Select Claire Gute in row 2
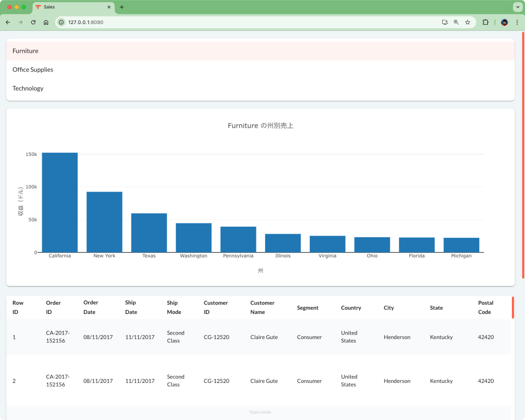This screenshot has width=525, height=420. [264, 381]
